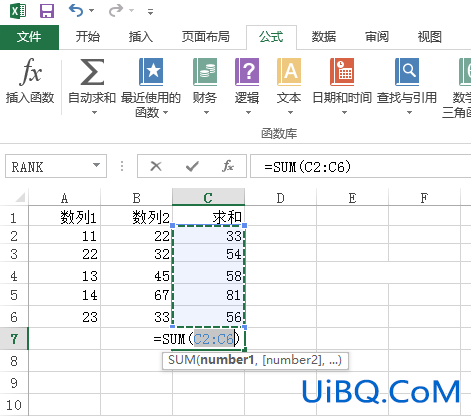Screen dimensions: 471x416
Task: Switch to the 页面布局 tab
Action: click(206, 37)
